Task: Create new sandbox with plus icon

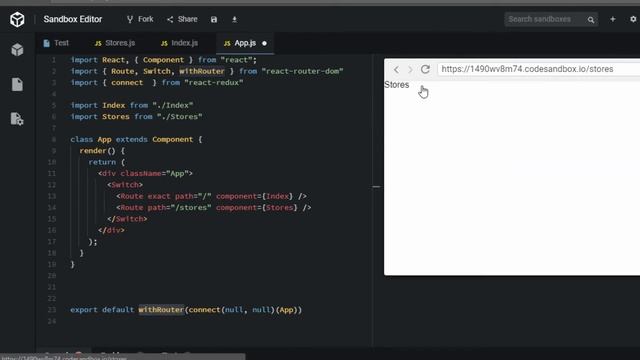Action: pyautogui.click(x=613, y=19)
